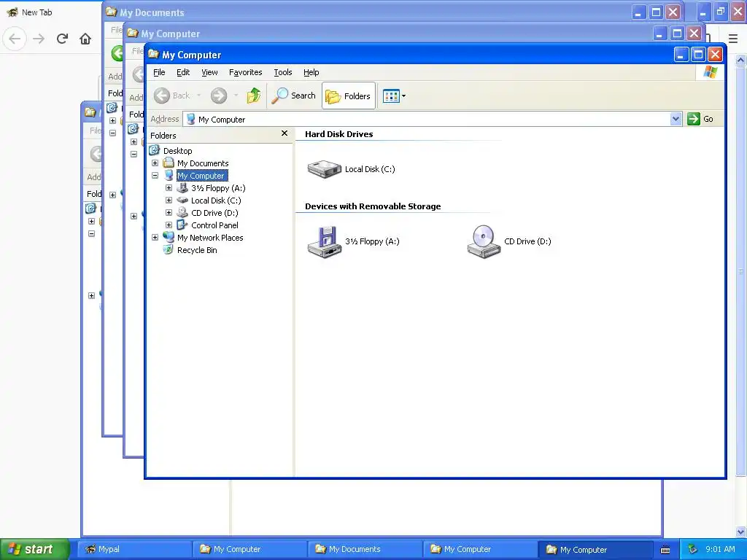Image resolution: width=747 pixels, height=560 pixels.
Task: Select My Computer in the folder tree
Action: [201, 176]
